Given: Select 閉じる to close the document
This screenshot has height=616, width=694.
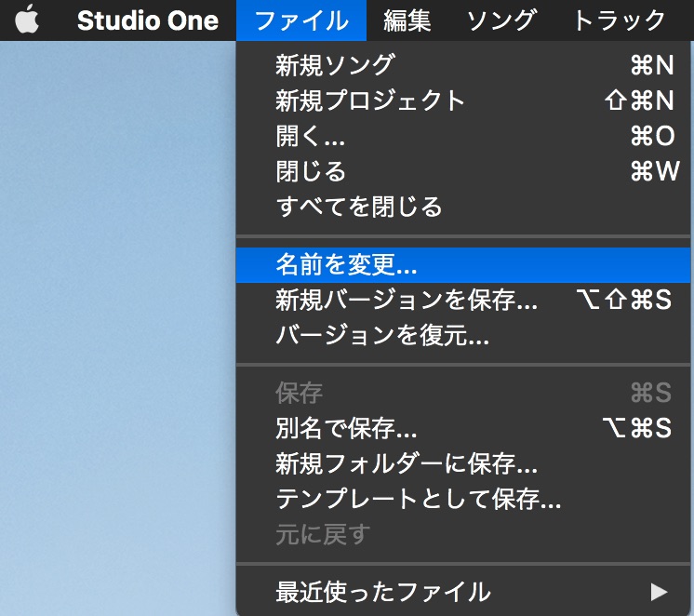Looking at the screenshot, I should click(311, 171).
